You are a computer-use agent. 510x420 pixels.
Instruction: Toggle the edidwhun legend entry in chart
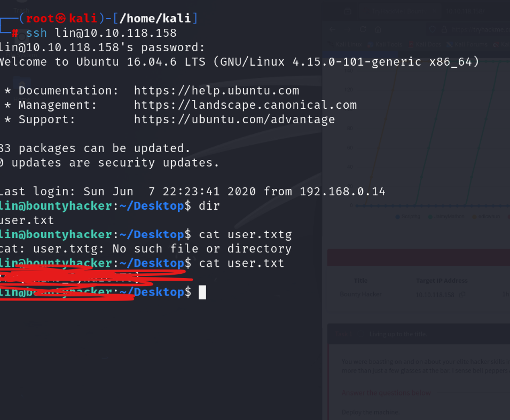point(487,217)
